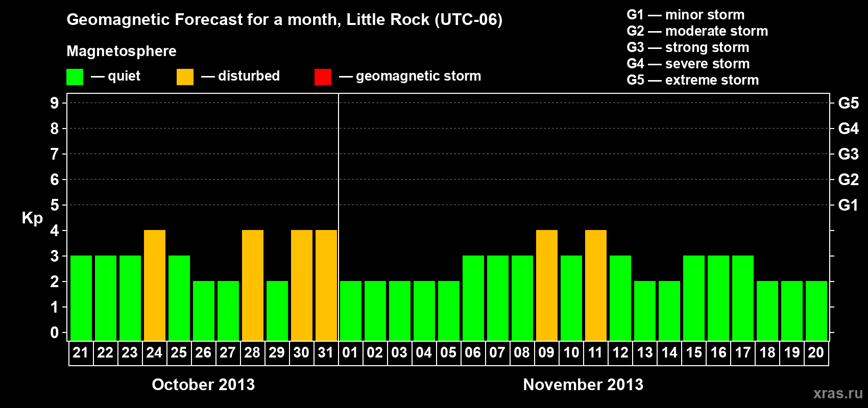Select the green bar for November 06
Viewport: 868px width, 408px height.
click(x=473, y=298)
